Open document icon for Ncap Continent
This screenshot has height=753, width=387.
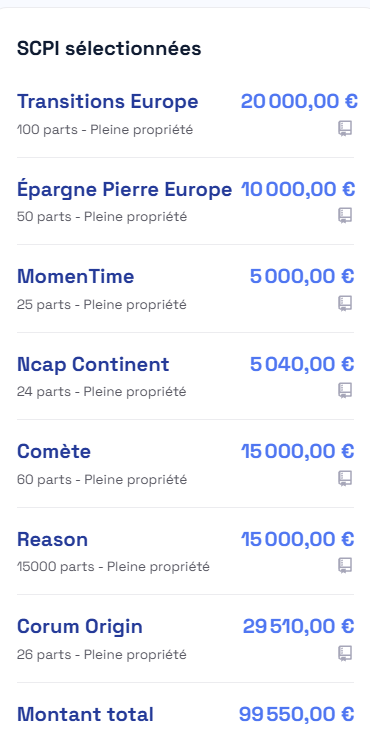(345, 390)
